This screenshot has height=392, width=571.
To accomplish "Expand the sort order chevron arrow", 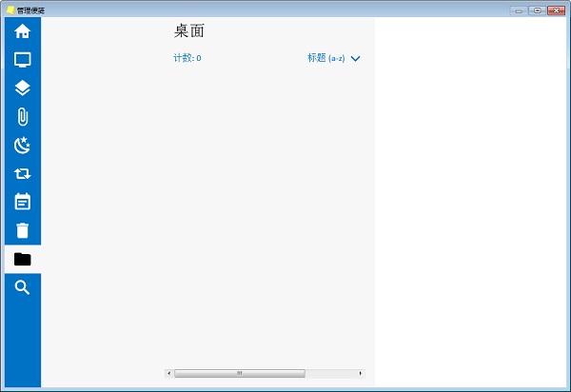I will [356, 59].
